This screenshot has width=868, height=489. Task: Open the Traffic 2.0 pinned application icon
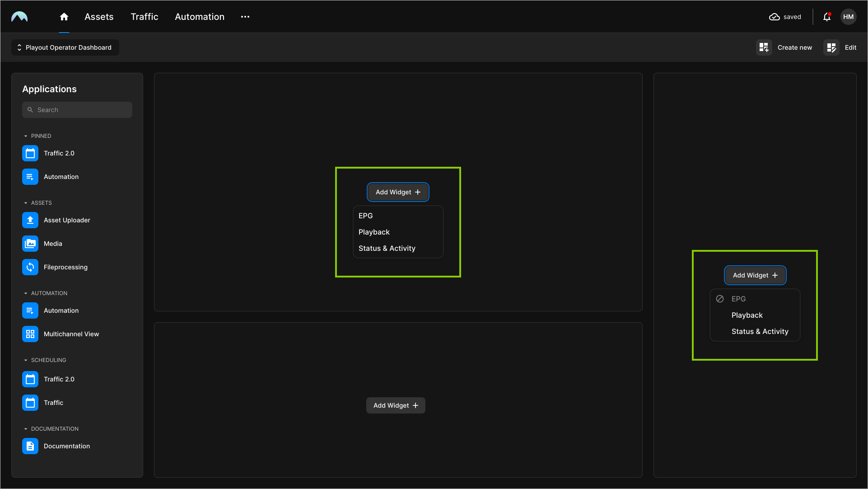pyautogui.click(x=30, y=153)
